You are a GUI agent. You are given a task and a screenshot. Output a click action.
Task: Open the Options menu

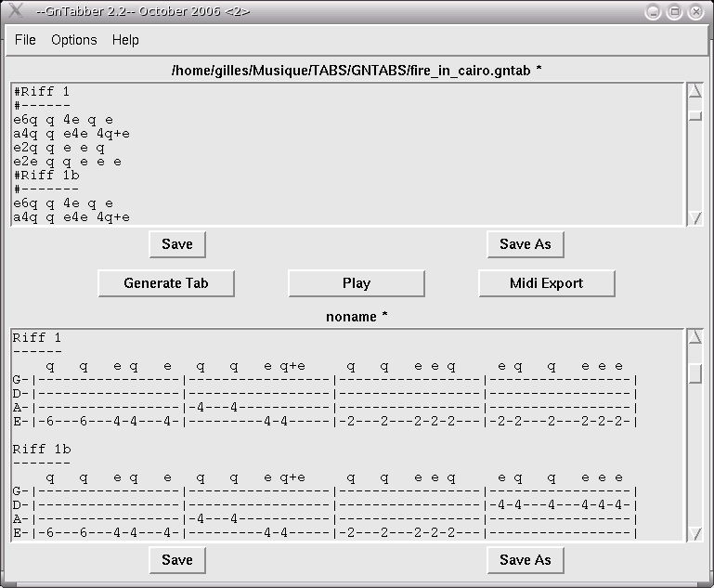coord(73,40)
